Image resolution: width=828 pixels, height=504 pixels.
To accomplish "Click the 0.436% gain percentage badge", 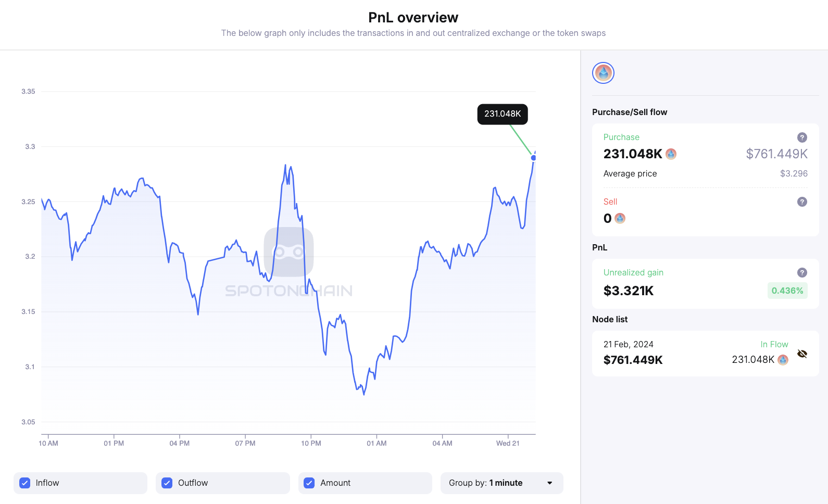I will (x=787, y=291).
